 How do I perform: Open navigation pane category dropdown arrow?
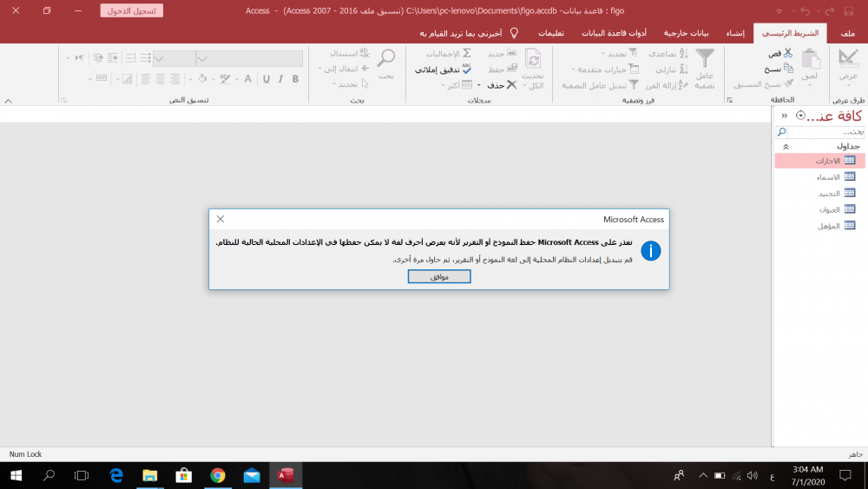coord(800,116)
